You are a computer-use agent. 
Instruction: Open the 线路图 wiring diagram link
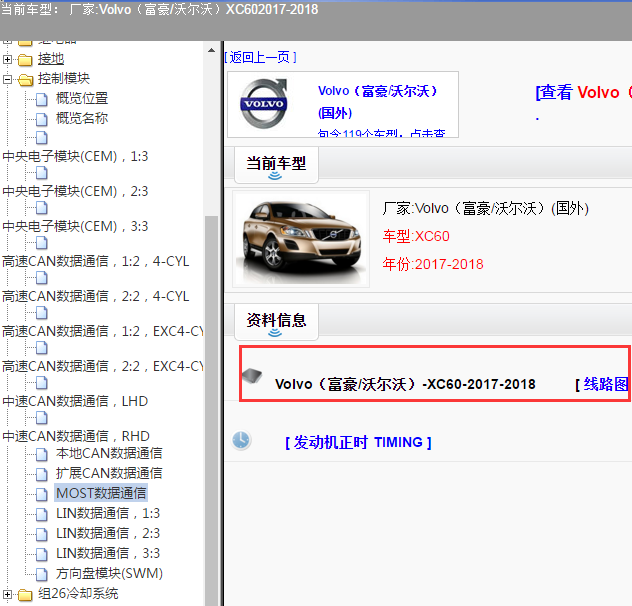(605, 384)
